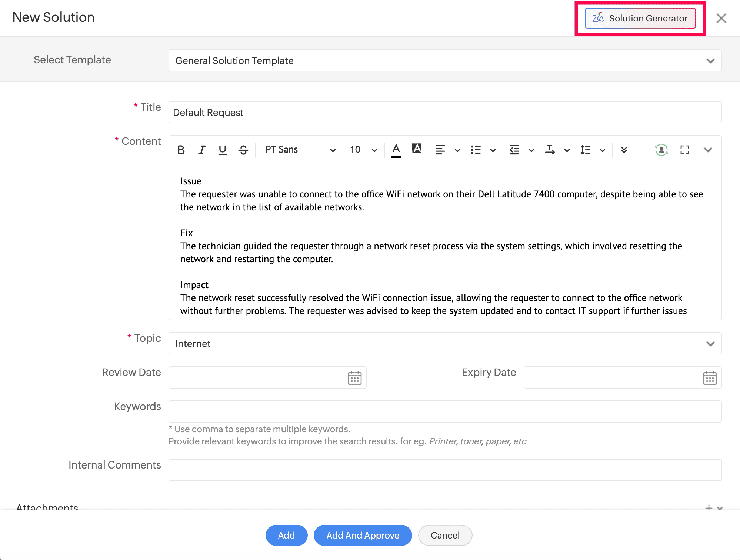740x560 pixels.
Task: Open the Solution Generator
Action: (640, 18)
